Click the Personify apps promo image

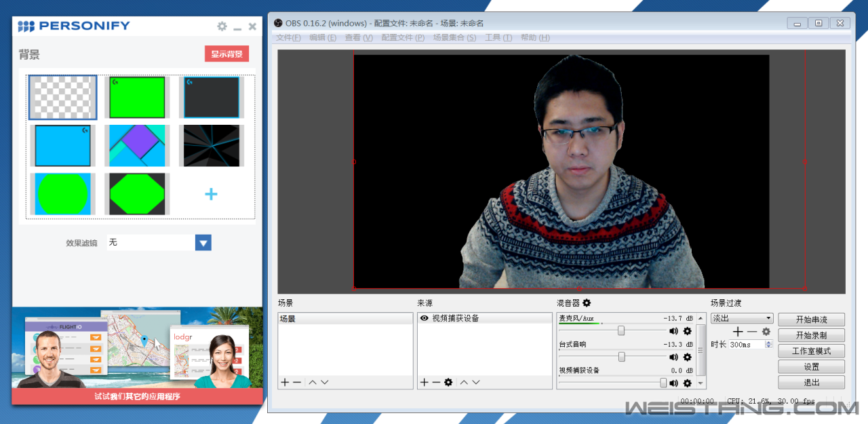(x=137, y=348)
